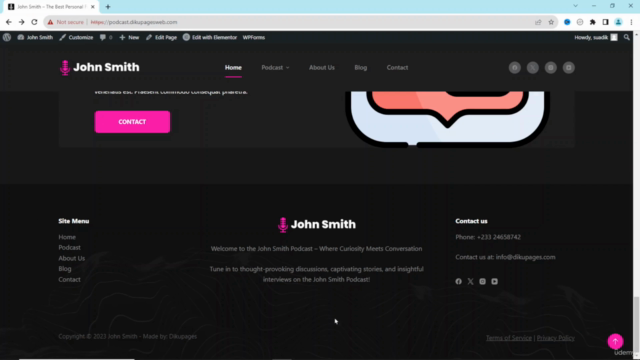Open the Chrome three-dot menu
640x360 pixels.
[631, 22]
